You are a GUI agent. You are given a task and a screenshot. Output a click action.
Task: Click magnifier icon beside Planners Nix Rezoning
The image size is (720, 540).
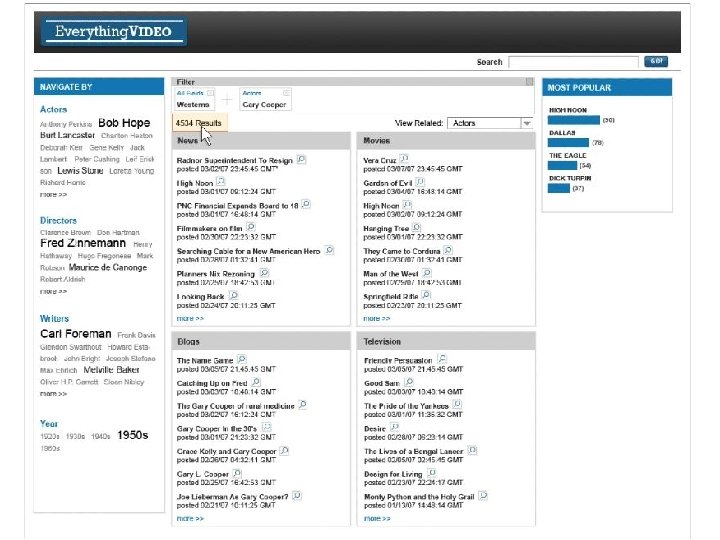pos(264,273)
